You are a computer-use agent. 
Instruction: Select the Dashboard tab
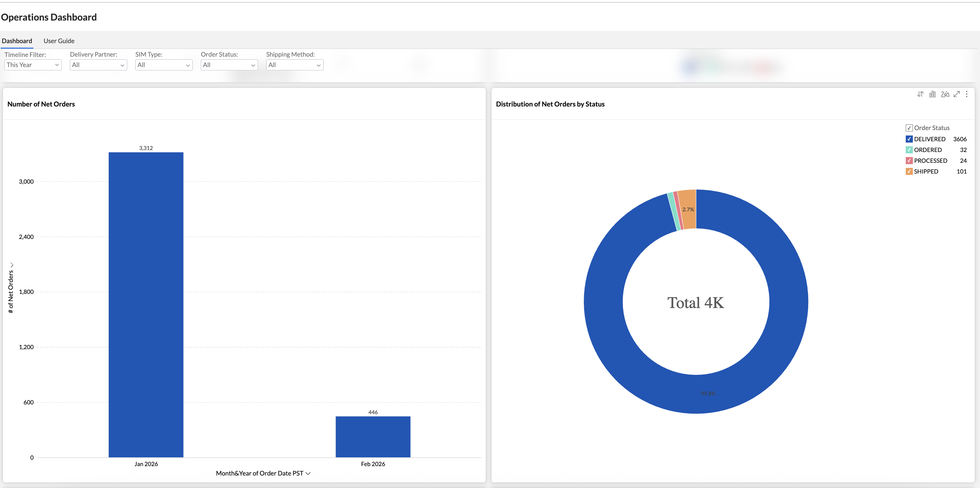point(17,41)
